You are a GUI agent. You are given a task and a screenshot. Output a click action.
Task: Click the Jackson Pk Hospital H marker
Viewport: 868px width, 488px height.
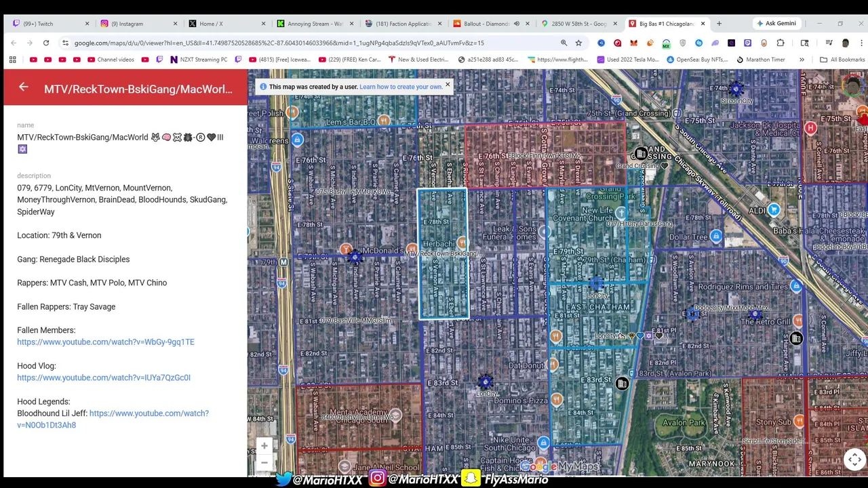click(810, 127)
